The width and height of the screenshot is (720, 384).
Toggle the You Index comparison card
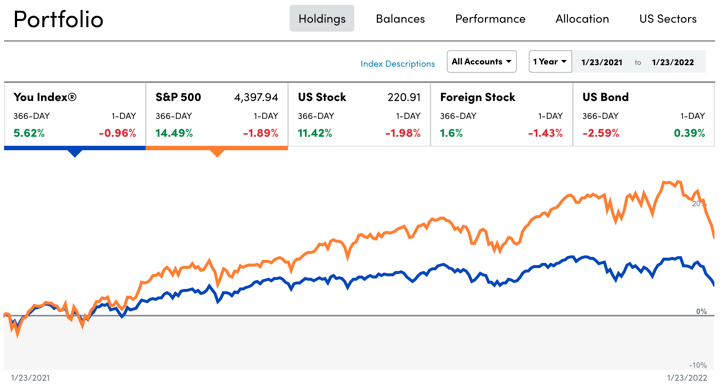click(75, 115)
